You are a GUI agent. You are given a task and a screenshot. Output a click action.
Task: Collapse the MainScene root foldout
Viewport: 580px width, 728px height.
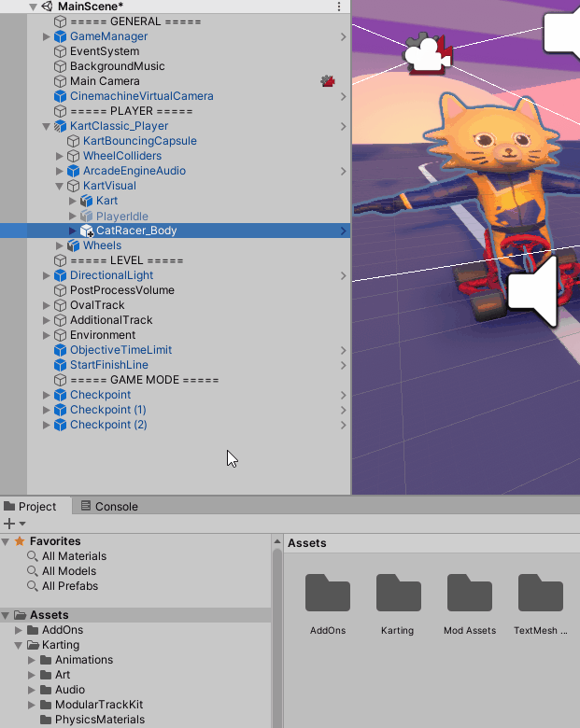[34, 7]
